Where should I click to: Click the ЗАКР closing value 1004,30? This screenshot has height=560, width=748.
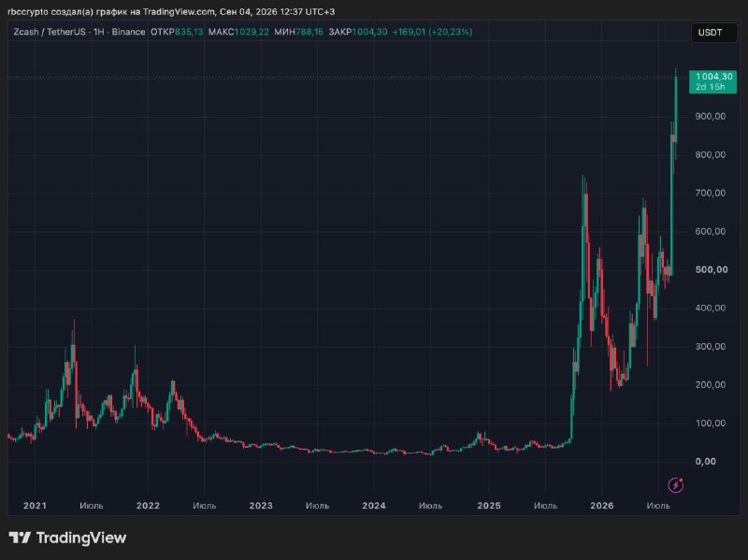point(369,32)
